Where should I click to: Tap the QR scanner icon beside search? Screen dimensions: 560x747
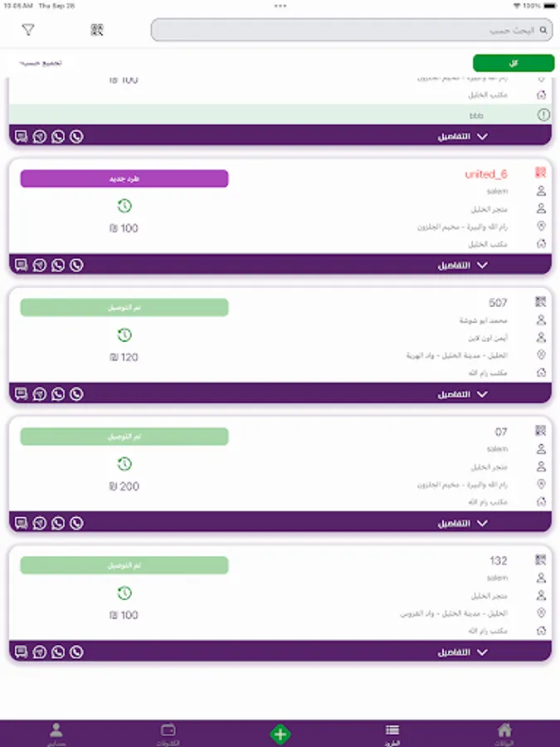click(97, 30)
